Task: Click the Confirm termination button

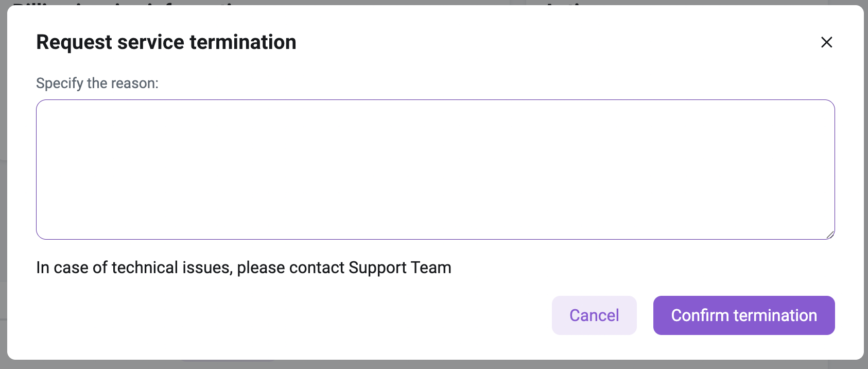Action: (x=743, y=315)
